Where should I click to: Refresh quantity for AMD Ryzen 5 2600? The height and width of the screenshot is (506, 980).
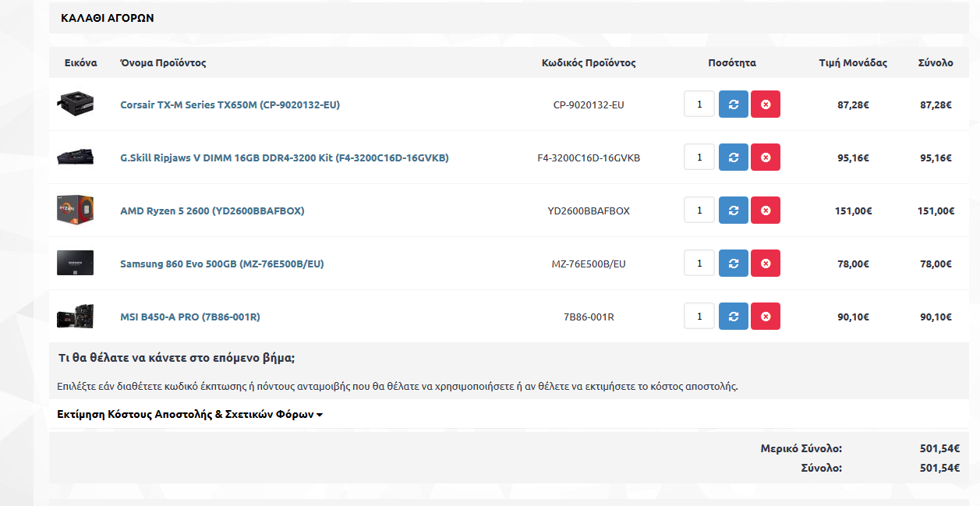coord(733,211)
